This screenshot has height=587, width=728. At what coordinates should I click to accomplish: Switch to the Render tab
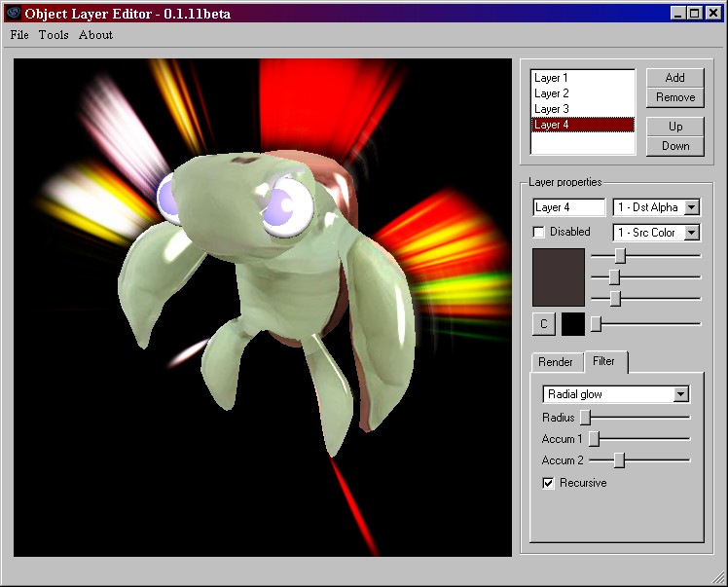pos(556,362)
